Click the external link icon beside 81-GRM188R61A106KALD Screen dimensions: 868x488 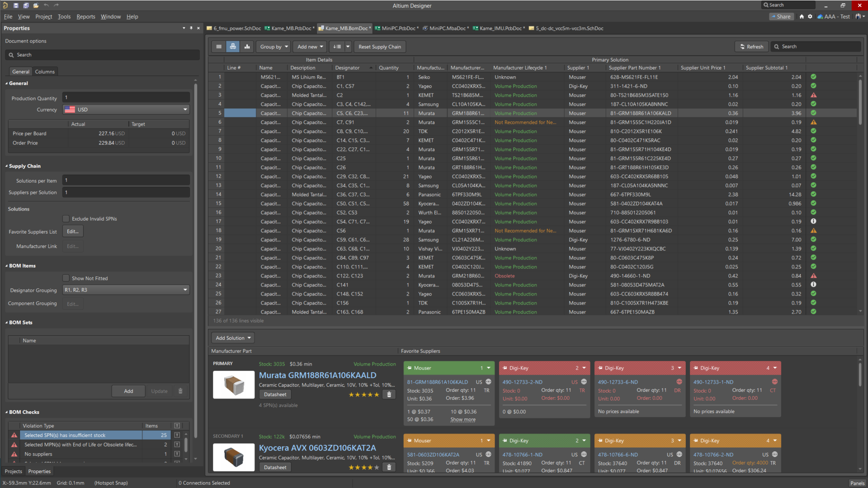pyautogui.click(x=488, y=381)
